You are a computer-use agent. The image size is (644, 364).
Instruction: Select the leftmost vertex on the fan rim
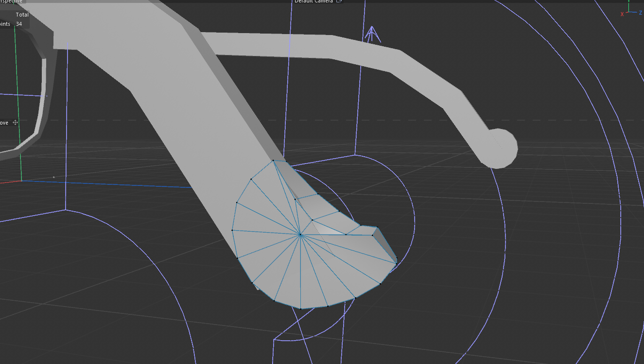point(232,230)
